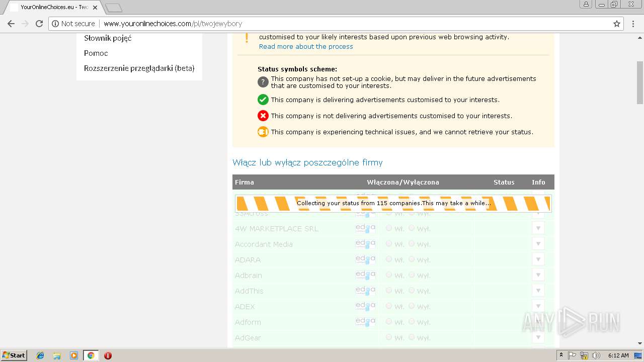Open the Chrome menu with three dots

(x=633, y=24)
